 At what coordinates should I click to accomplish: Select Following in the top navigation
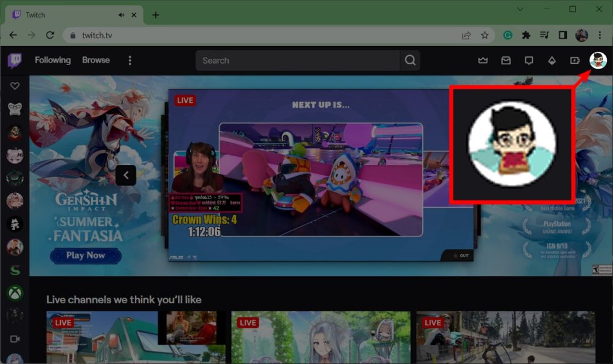pyautogui.click(x=52, y=60)
